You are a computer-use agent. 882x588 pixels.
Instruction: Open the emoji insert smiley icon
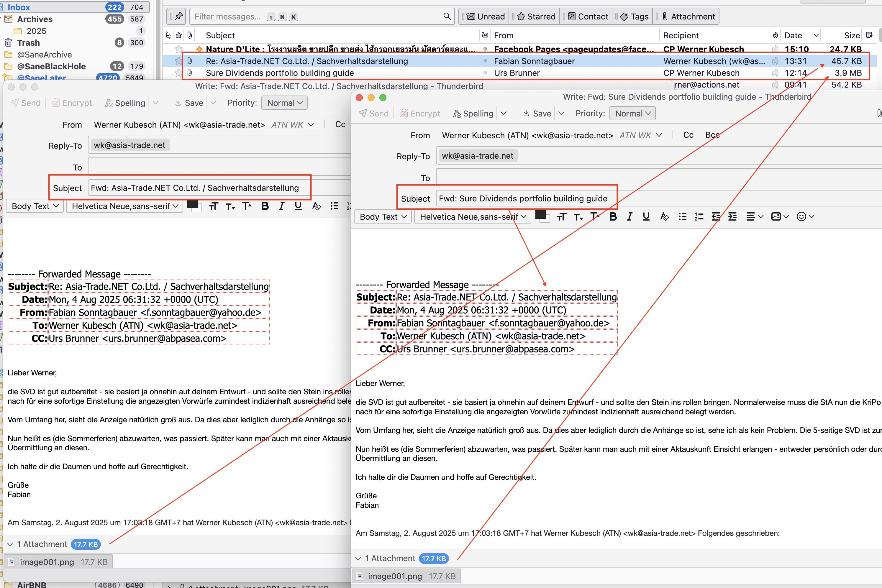coord(801,217)
